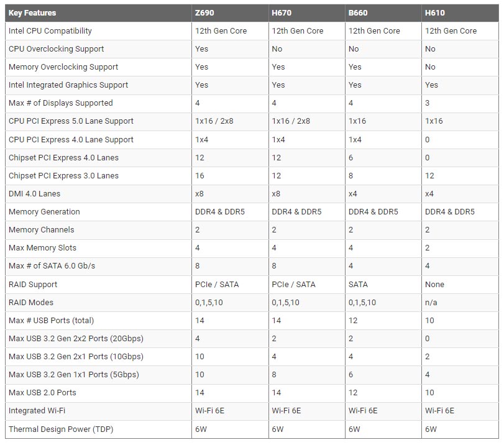Click the Integrated Wi-Fi row label

pos(37,411)
